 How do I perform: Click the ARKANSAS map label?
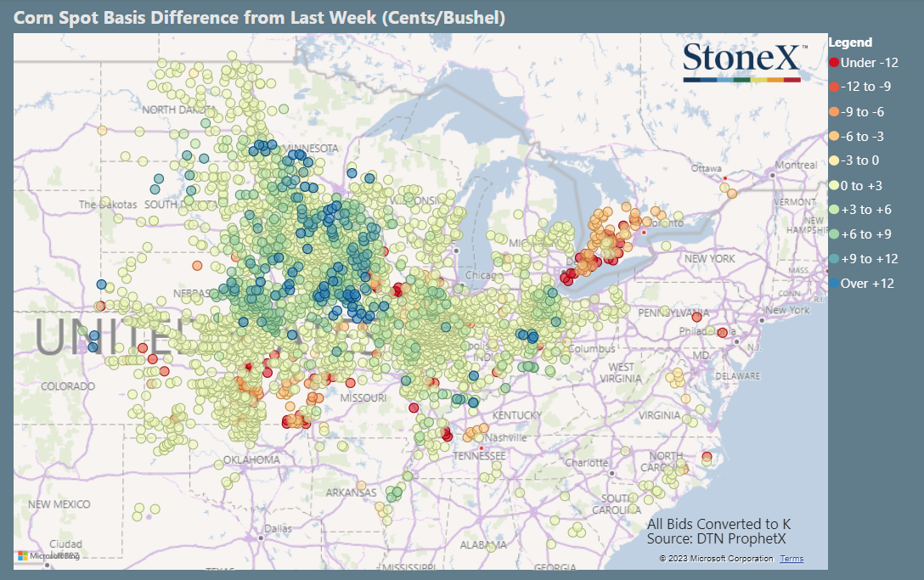click(x=352, y=493)
